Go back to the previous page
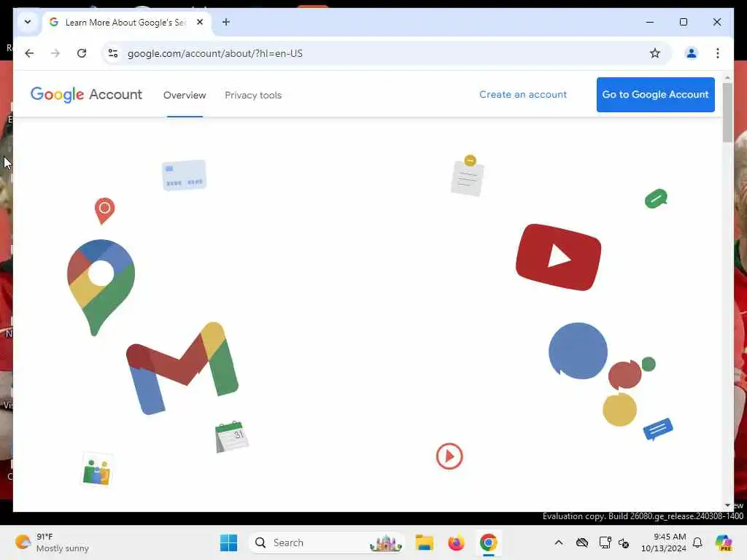Screen dimensions: 747x560 coord(29,53)
